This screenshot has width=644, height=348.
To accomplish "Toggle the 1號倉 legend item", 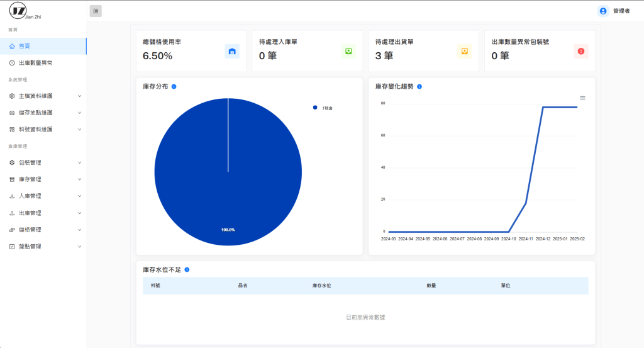I will pyautogui.click(x=323, y=108).
